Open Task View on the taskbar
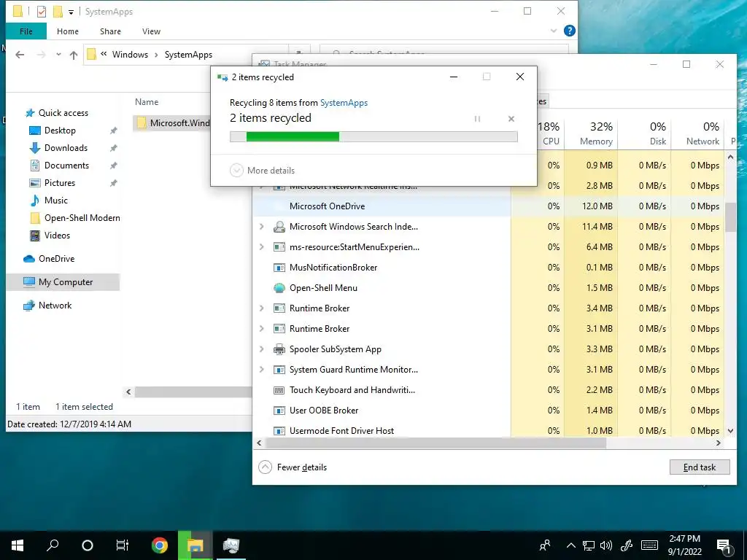The height and width of the screenshot is (560, 747). pyautogui.click(x=123, y=545)
